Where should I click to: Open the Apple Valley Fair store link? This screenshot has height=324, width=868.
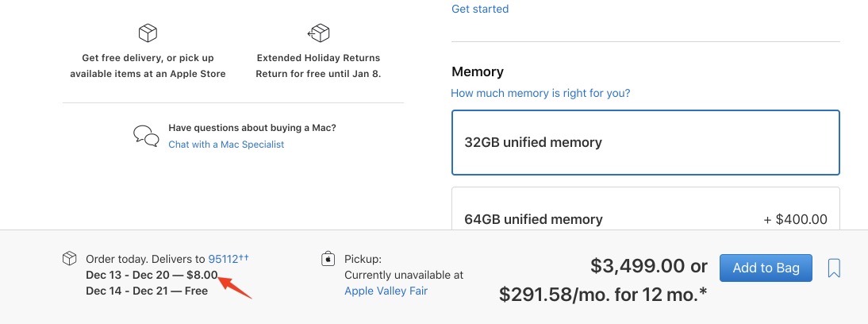click(386, 291)
